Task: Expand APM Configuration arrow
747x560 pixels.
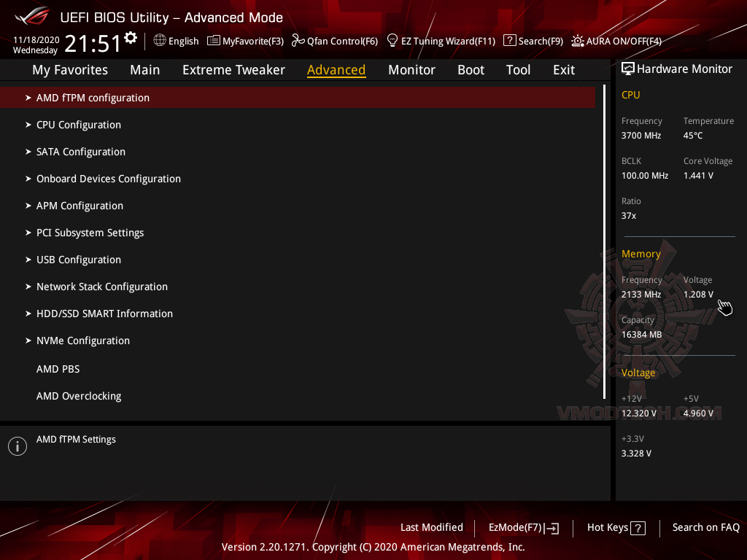Action: 28,206
